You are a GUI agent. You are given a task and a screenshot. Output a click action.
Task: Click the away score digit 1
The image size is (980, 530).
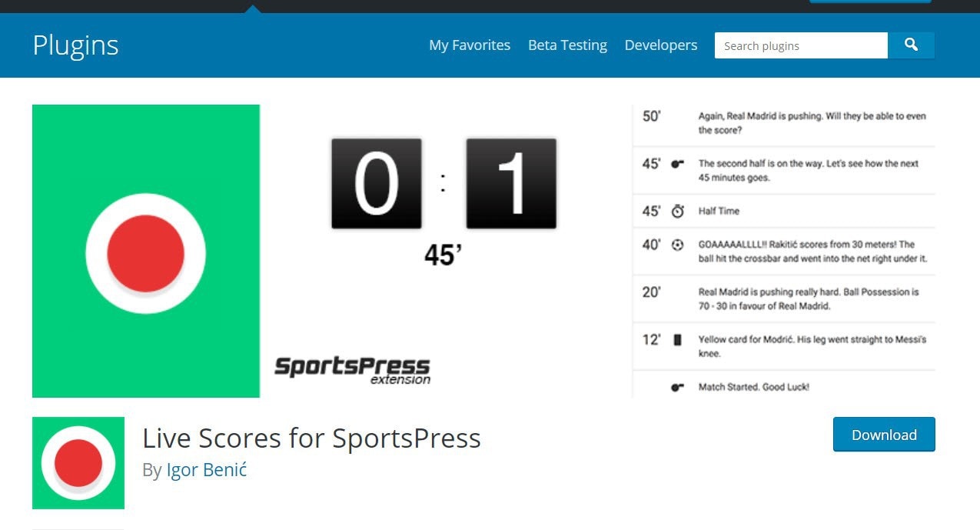point(511,183)
